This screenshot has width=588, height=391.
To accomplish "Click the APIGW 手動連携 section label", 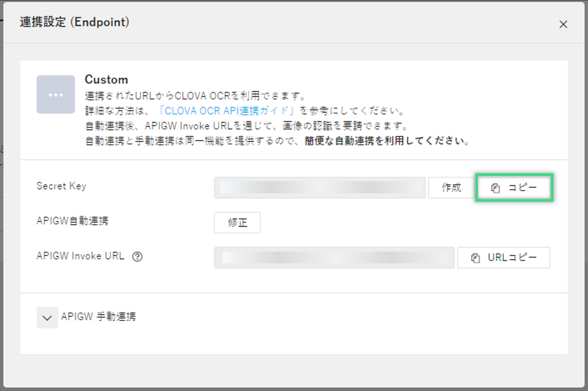I will click(x=98, y=317).
